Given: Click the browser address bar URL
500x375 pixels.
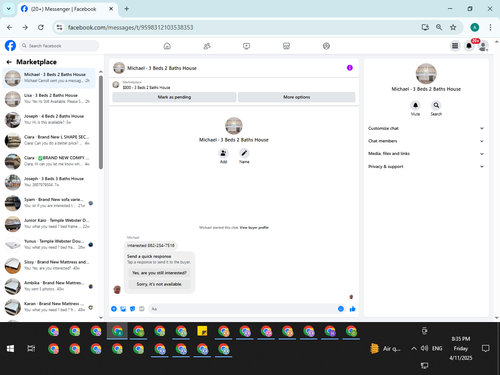Looking at the screenshot, I should click(x=130, y=27).
